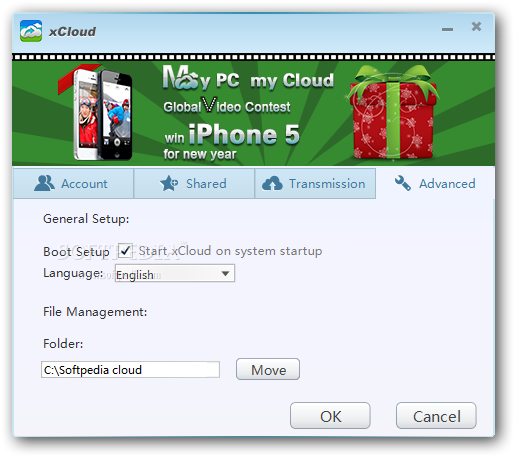Click the 'xCloud' title text
Image resolution: width=515 pixels, height=457 pixels.
(72, 32)
